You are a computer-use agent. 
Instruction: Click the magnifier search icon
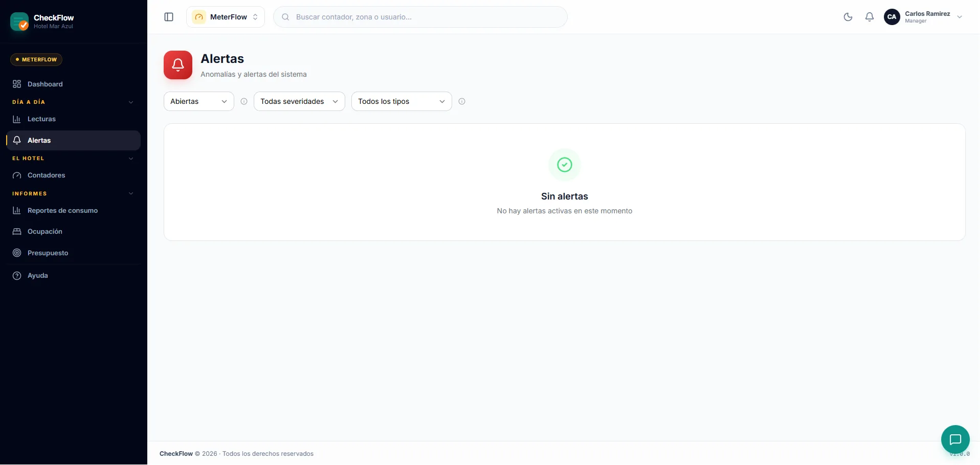click(x=285, y=17)
